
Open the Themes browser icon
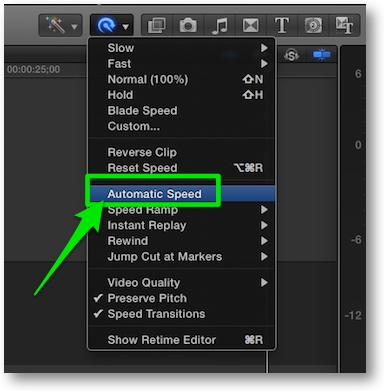(344, 25)
